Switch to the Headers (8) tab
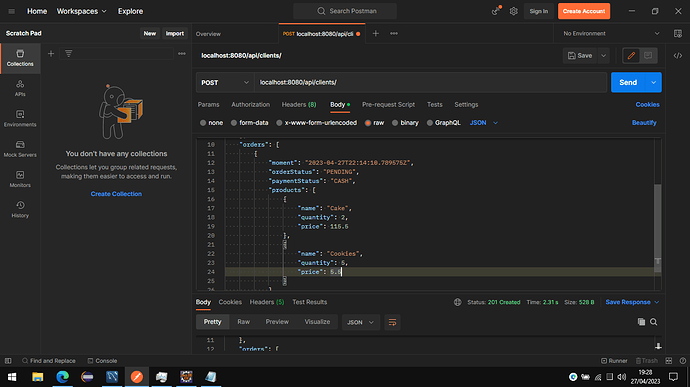The width and height of the screenshot is (690, 387). click(x=299, y=104)
